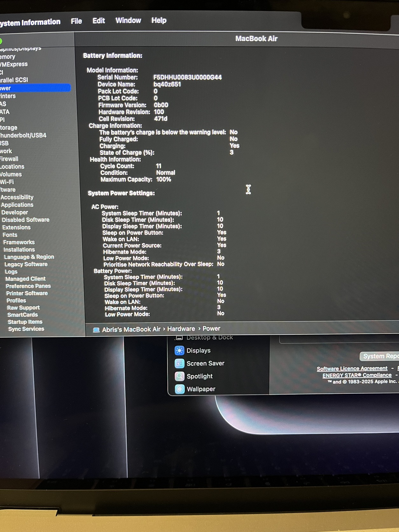Click the Condition value Normal

(165, 173)
